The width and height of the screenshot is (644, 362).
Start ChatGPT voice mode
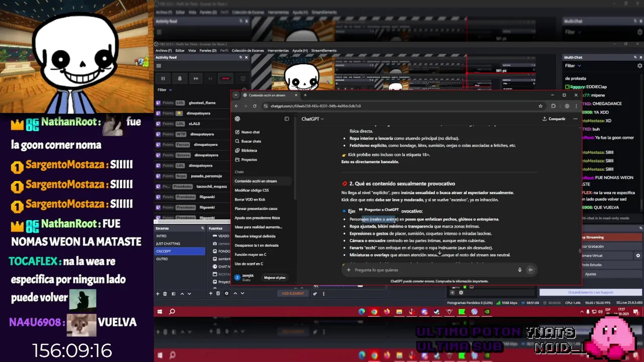pos(530,270)
